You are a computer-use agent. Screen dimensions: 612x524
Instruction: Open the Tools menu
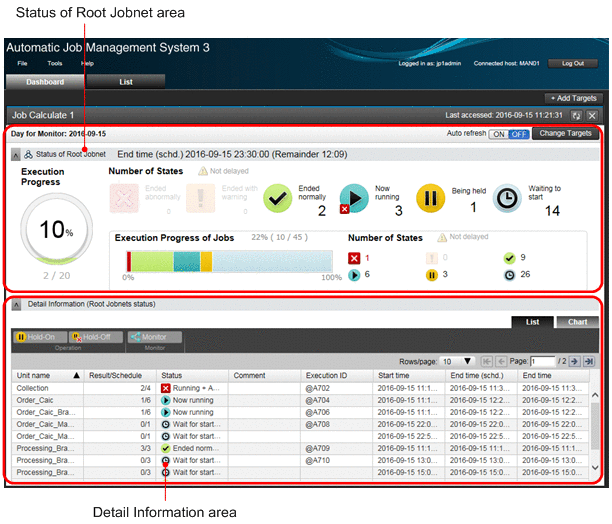tap(54, 63)
